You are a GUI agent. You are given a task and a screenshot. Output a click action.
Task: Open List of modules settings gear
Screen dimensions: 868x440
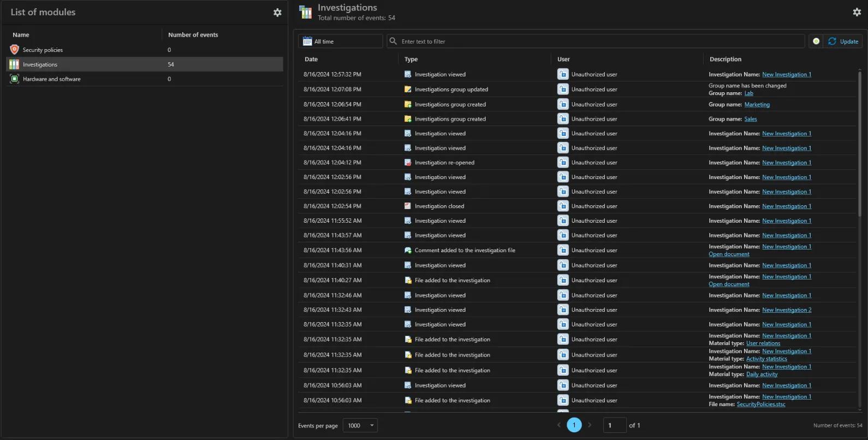coord(277,12)
